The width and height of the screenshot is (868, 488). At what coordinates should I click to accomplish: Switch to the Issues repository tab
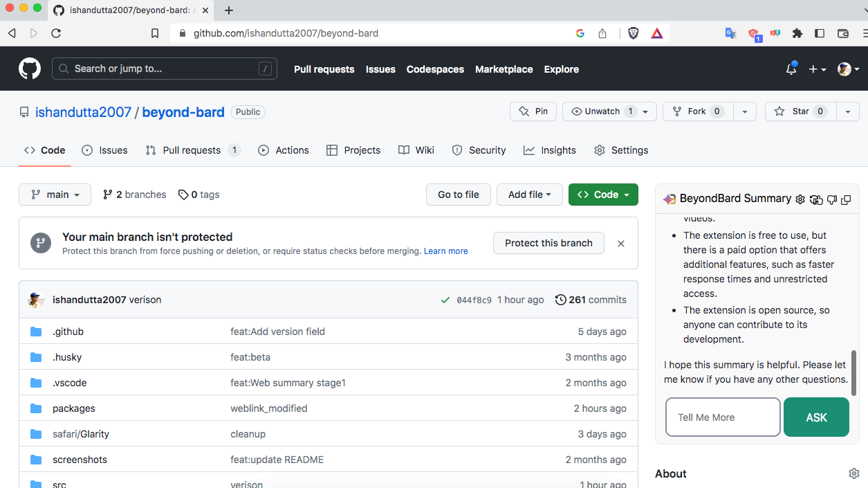tap(104, 150)
